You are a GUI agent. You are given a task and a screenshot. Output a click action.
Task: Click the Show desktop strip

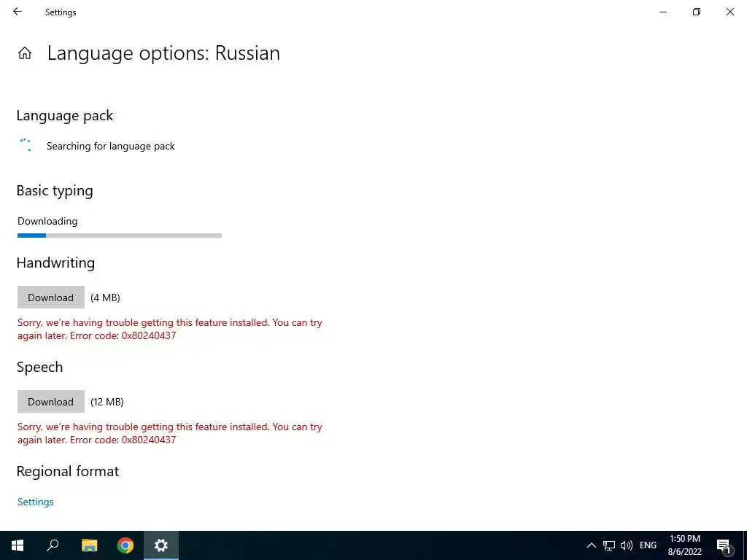click(x=745, y=545)
